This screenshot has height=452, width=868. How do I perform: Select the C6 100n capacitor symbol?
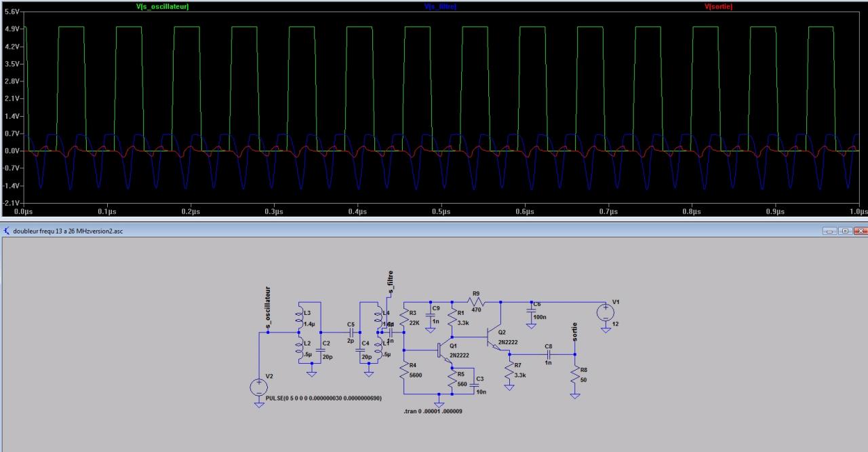(531, 312)
